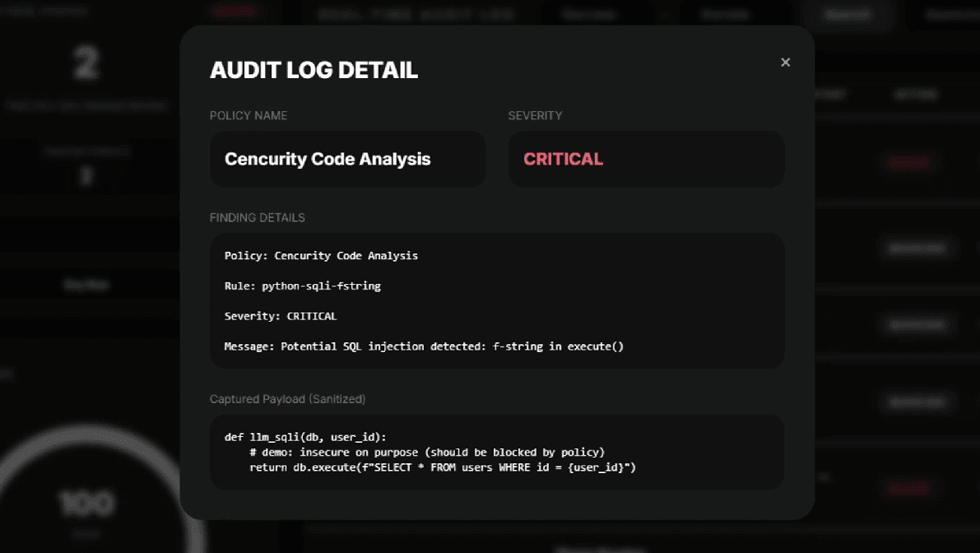
Task: Select the Policy Name field showing Cencurity Code Analysis
Action: click(x=347, y=159)
